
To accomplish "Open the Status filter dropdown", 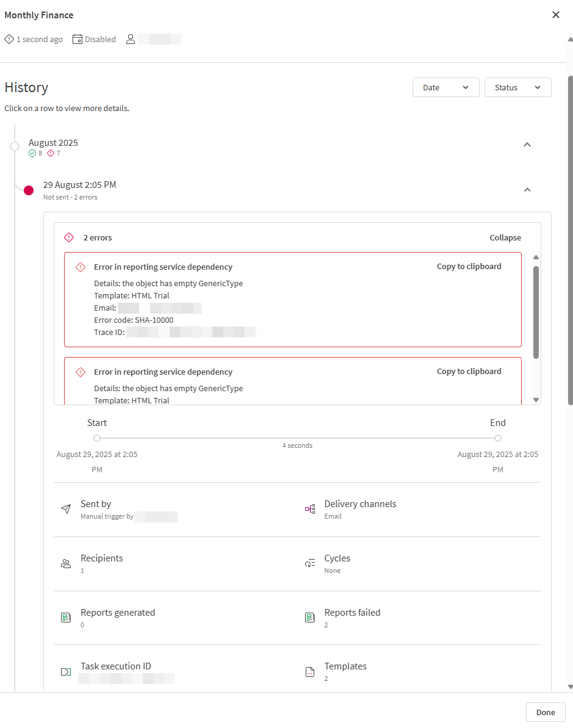I will [x=517, y=87].
